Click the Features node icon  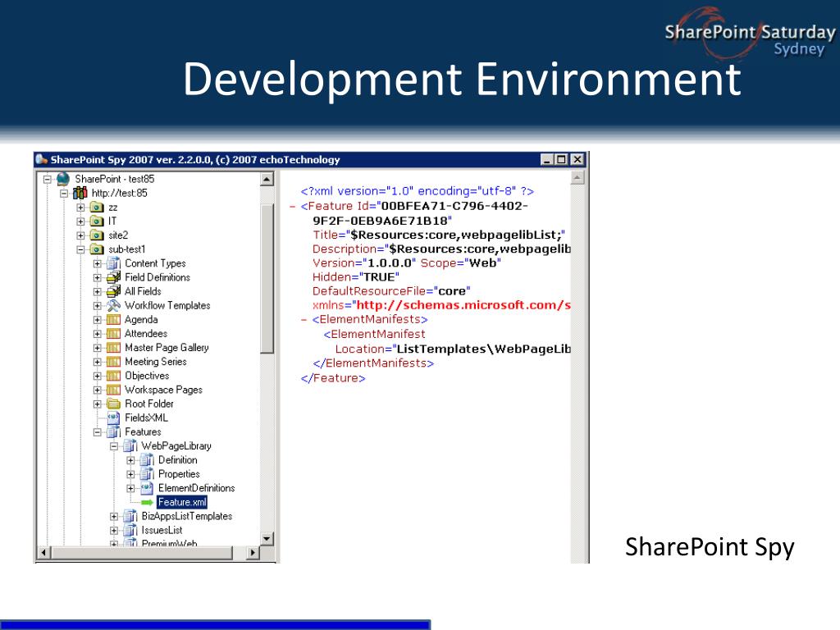pos(113,431)
